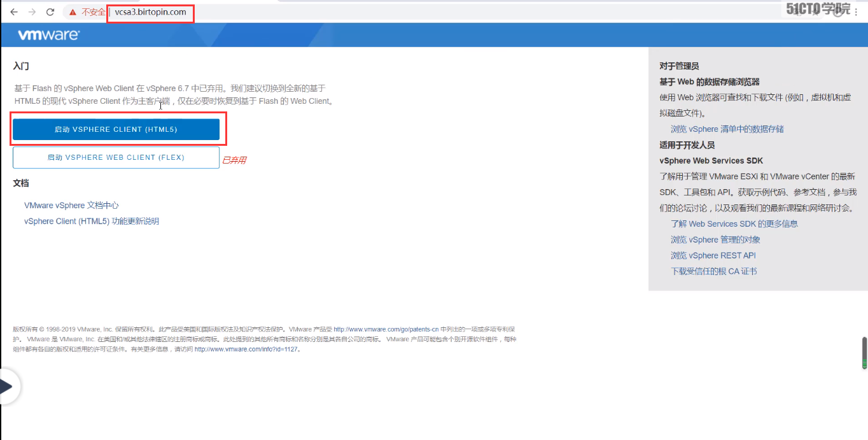Viewport: 868px width, 440px height.
Task: Open 浏览 vSphere 清单中的数据存储 link
Action: tap(727, 129)
